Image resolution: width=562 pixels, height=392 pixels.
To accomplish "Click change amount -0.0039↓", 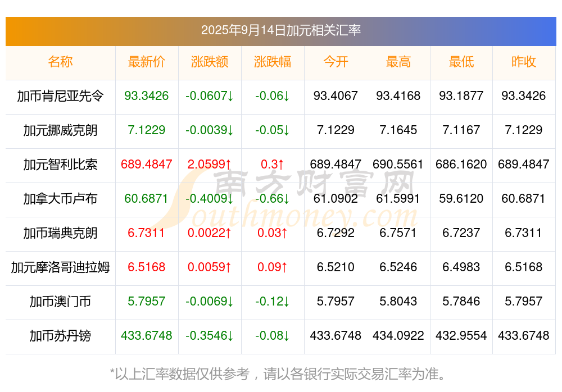I will tap(210, 130).
